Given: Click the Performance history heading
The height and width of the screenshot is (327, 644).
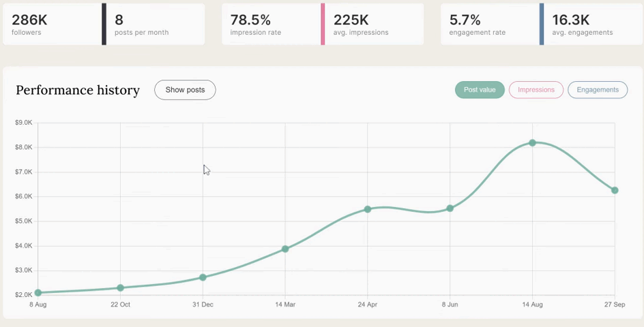Looking at the screenshot, I should [x=78, y=90].
